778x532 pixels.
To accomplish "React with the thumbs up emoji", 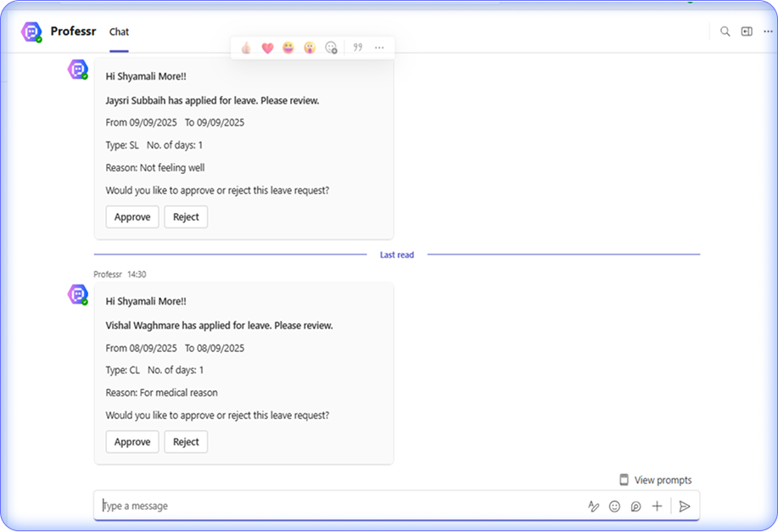I will coord(246,48).
